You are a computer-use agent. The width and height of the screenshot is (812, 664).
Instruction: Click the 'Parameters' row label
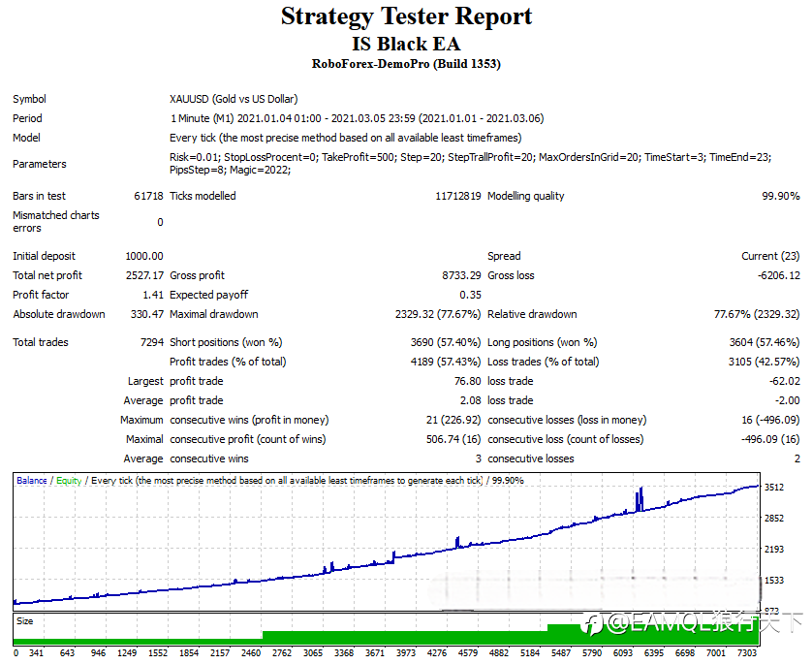(x=40, y=164)
